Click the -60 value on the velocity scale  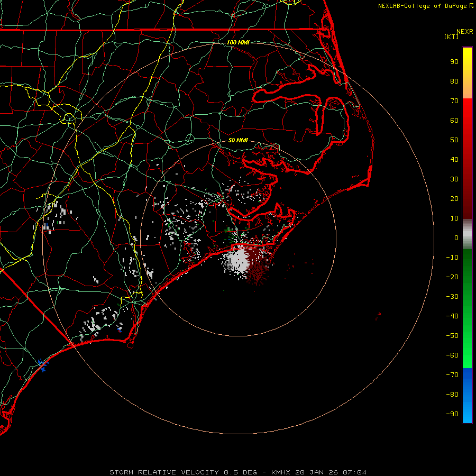452,355
